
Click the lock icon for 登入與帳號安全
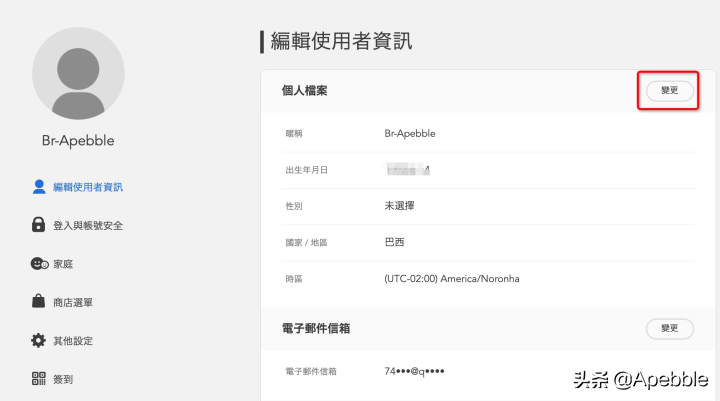(x=39, y=225)
